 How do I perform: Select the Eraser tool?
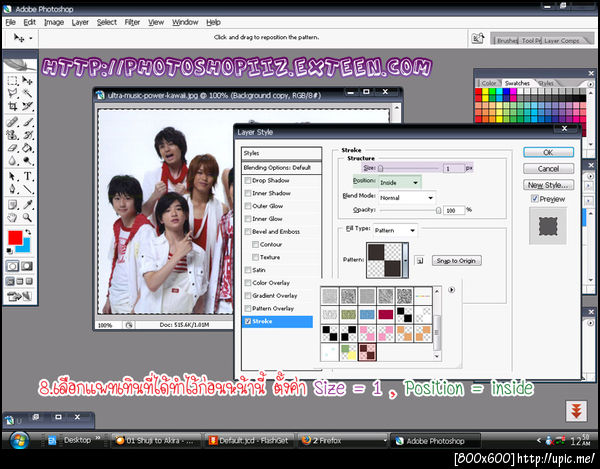coord(12,148)
